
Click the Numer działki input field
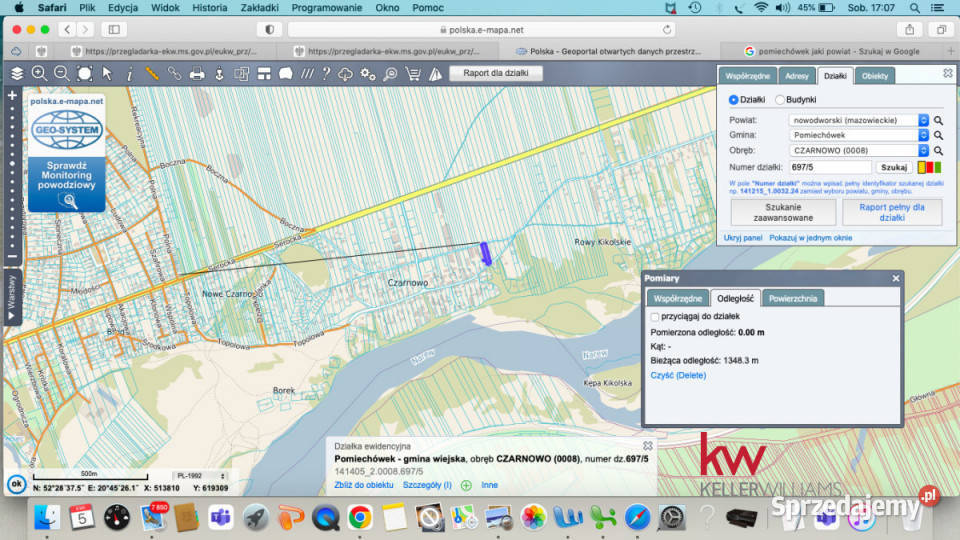pyautogui.click(x=829, y=167)
